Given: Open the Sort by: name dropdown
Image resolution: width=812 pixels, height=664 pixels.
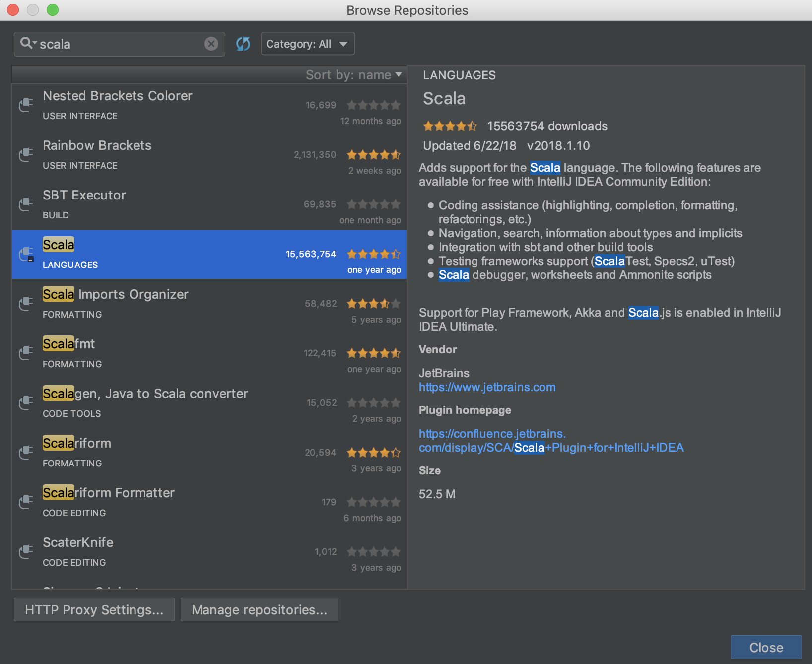Looking at the screenshot, I should (x=353, y=75).
